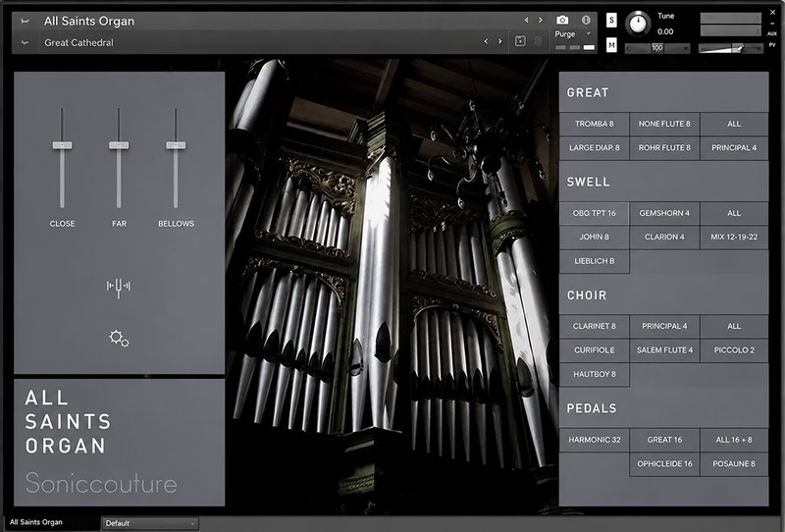Open the camera snapshot view
785x532 pixels.
pos(562,20)
